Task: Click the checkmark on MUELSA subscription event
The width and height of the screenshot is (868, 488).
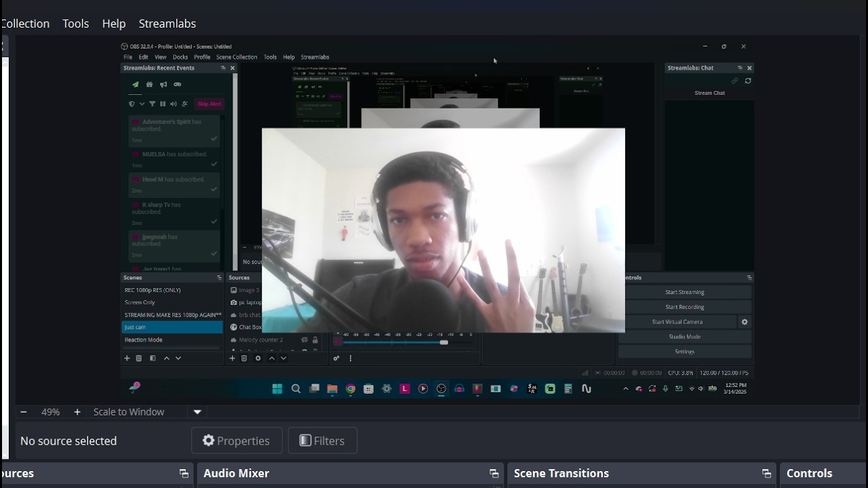Action: 214,164
